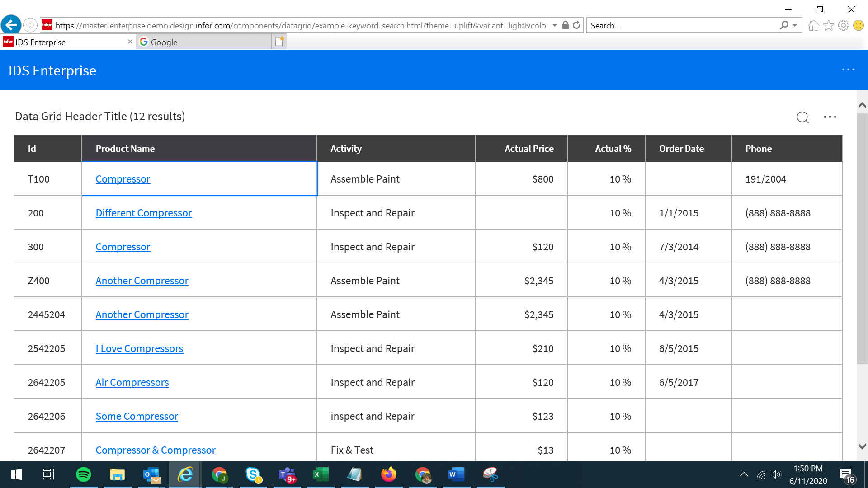Show hidden system tray icons chevron
The width and height of the screenshot is (868, 488).
(x=744, y=474)
